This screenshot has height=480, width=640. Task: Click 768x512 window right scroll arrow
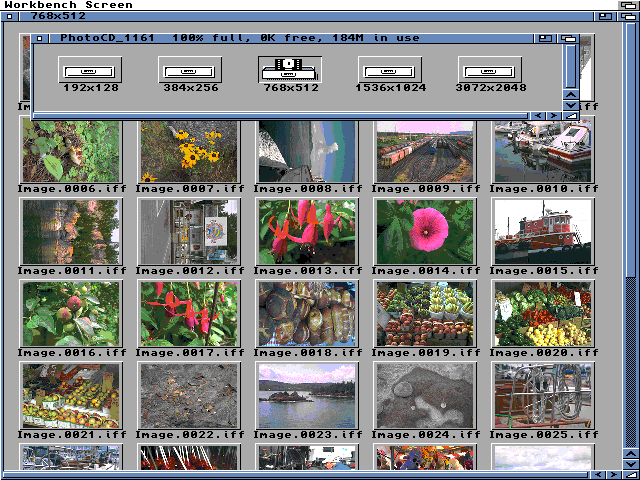[x=614, y=475]
